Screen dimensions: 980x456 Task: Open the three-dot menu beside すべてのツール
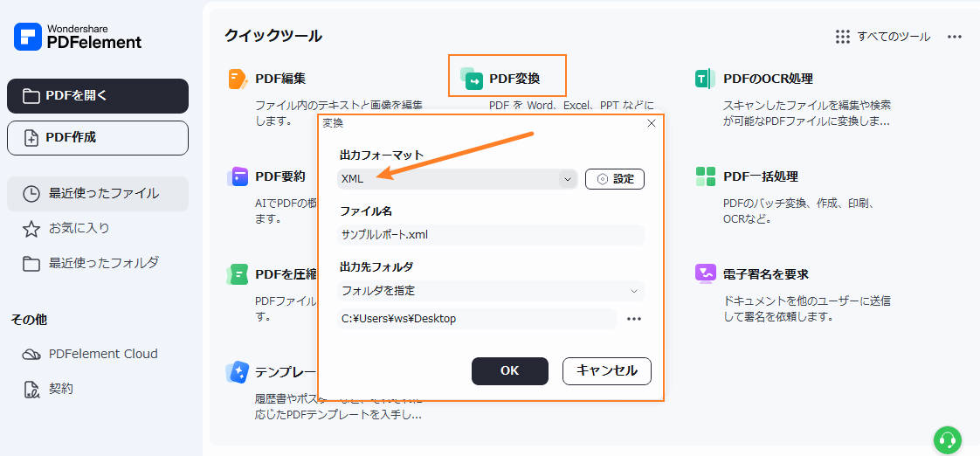point(955,37)
